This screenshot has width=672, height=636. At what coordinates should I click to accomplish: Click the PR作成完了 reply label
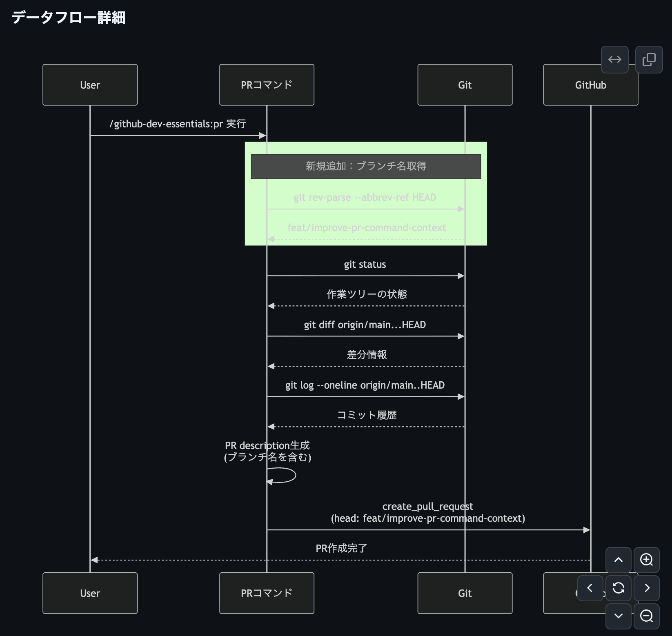pos(341,548)
